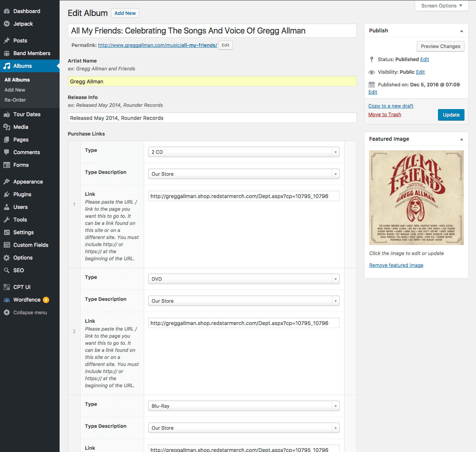Click the SEO magnifier icon
This screenshot has height=452, width=476.
(7, 270)
